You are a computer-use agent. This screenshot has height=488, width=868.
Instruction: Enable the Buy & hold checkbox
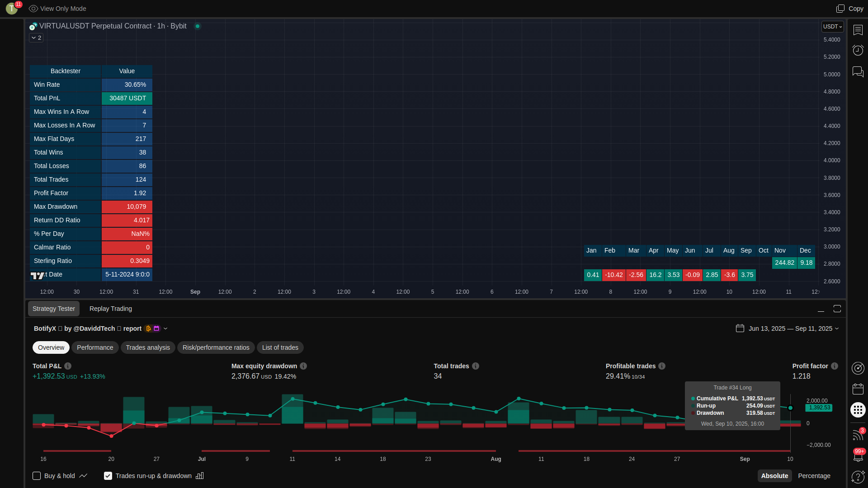(x=37, y=476)
